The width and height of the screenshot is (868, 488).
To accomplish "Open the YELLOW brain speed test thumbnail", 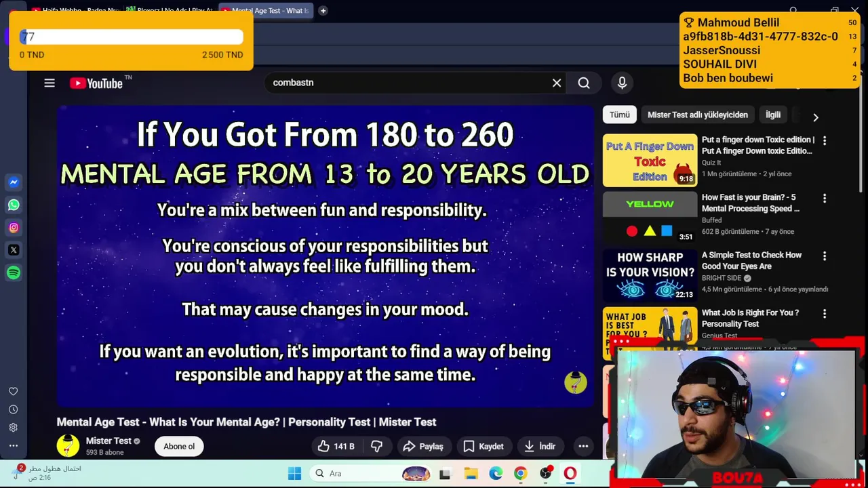I will [650, 218].
